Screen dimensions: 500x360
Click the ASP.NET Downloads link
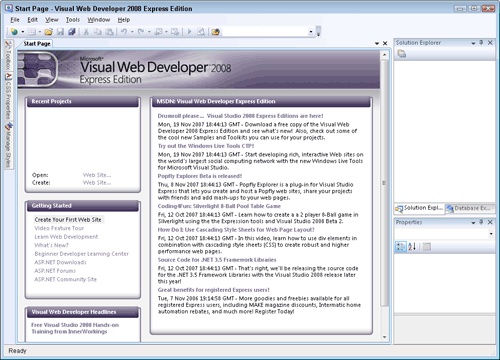(60, 262)
